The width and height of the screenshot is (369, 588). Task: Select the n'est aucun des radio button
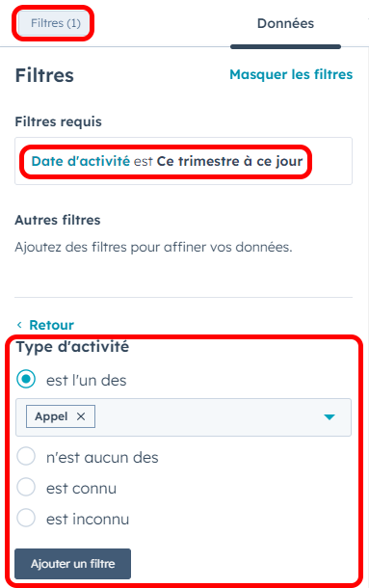26,456
